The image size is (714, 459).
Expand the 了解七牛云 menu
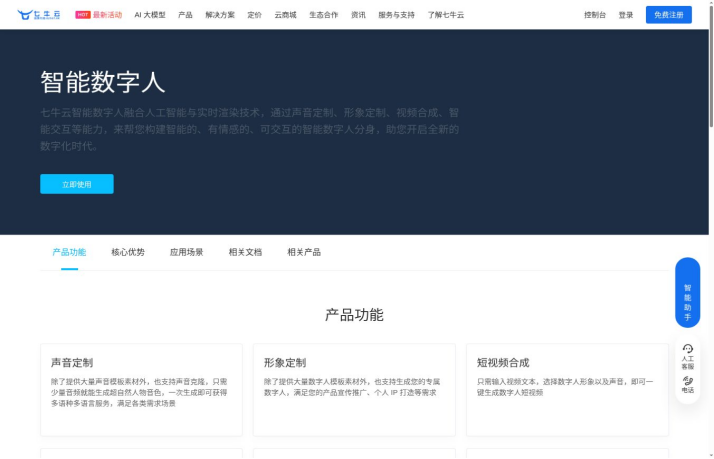[x=446, y=15]
